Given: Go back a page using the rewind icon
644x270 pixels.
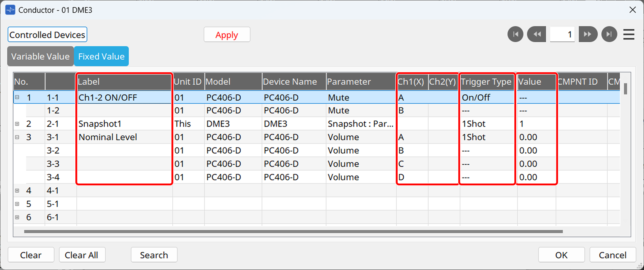Looking at the screenshot, I should coord(536,34).
